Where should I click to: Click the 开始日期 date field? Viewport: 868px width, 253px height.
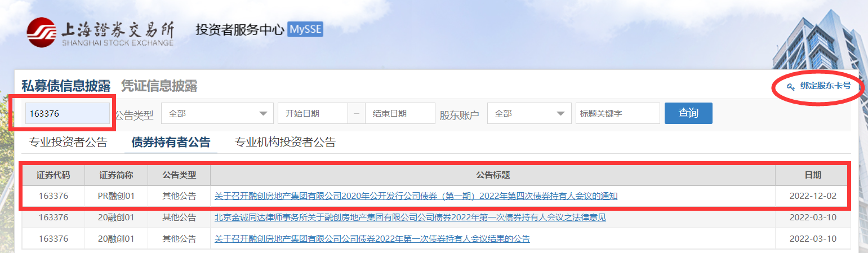click(x=313, y=113)
